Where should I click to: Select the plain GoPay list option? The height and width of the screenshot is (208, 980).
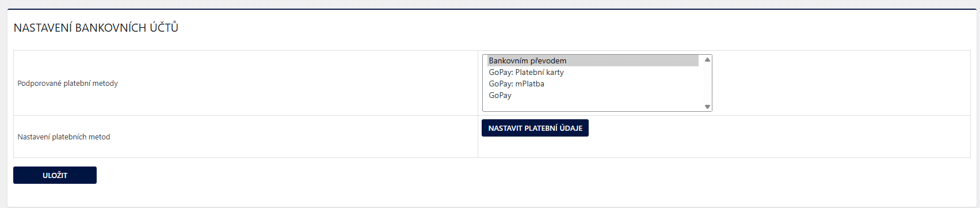pyautogui.click(x=593, y=95)
